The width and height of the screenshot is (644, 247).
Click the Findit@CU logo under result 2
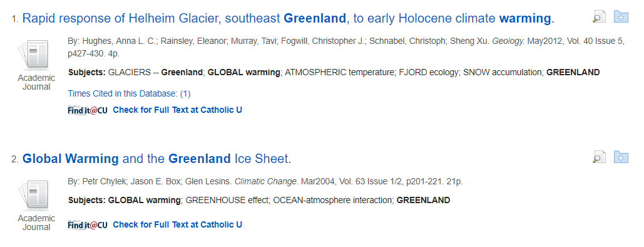click(x=88, y=225)
